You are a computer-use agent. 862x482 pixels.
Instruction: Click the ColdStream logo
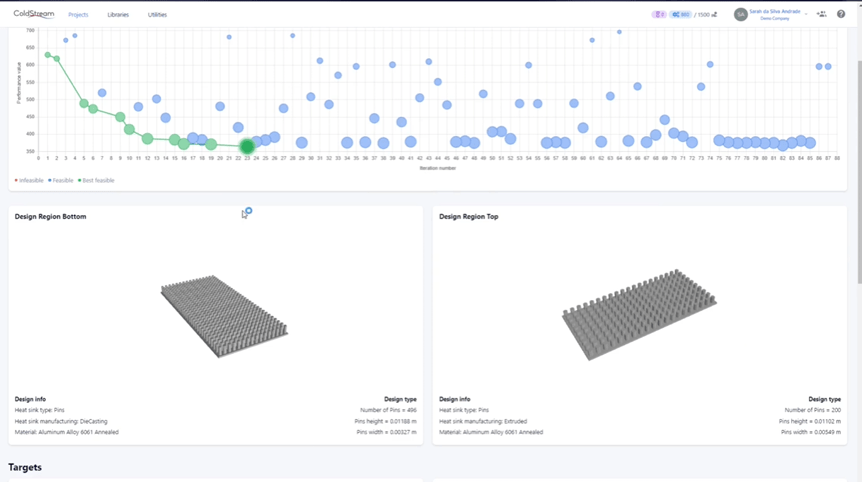coord(34,14)
